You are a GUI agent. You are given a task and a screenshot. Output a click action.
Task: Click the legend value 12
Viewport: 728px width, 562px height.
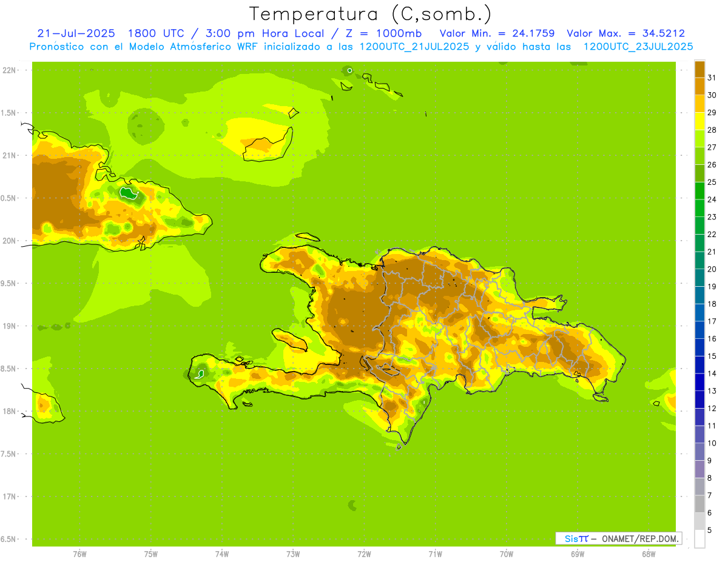point(712,408)
